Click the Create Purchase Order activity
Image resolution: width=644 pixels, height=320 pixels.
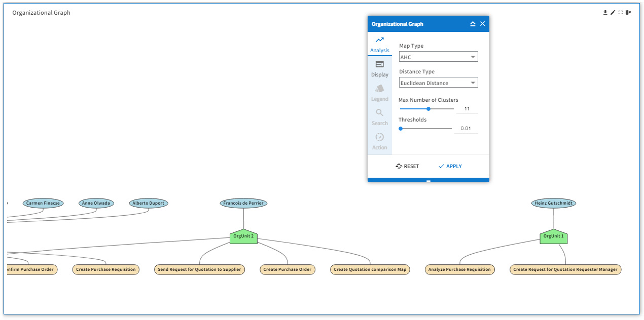(x=288, y=269)
